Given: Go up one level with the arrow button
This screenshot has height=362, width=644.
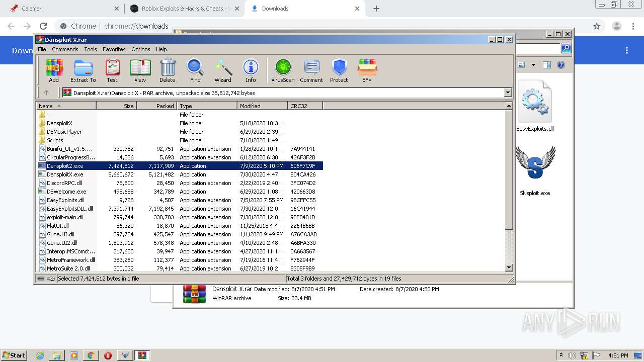Looking at the screenshot, I should (46, 93).
